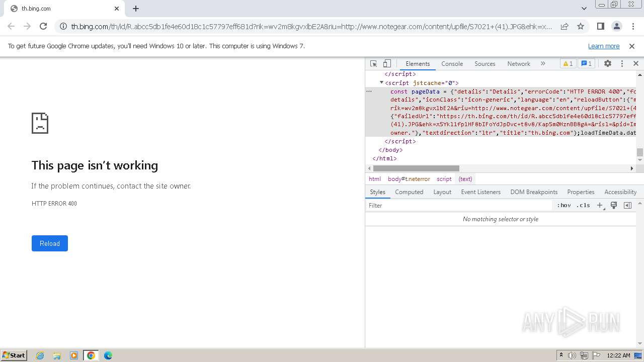The image size is (644, 362).
Task: Select the closing body tag
Action: (x=390, y=150)
